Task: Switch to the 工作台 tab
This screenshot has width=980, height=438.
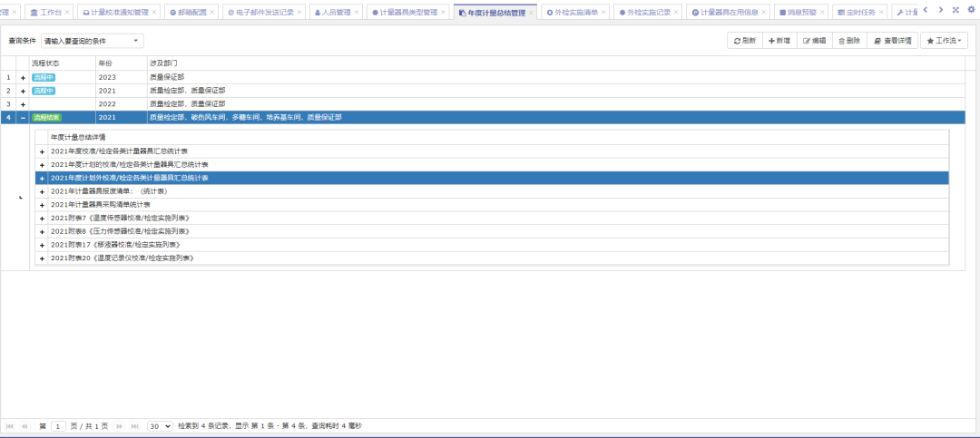Action: [51, 12]
